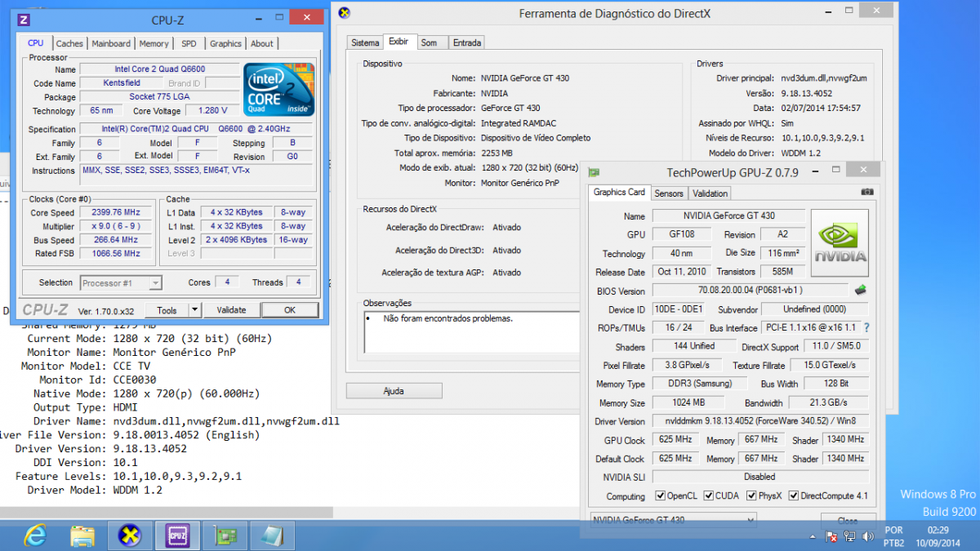Select the GPU-Z taskbar icon
Image resolution: width=980 pixels, height=551 pixels.
pyautogui.click(x=225, y=535)
